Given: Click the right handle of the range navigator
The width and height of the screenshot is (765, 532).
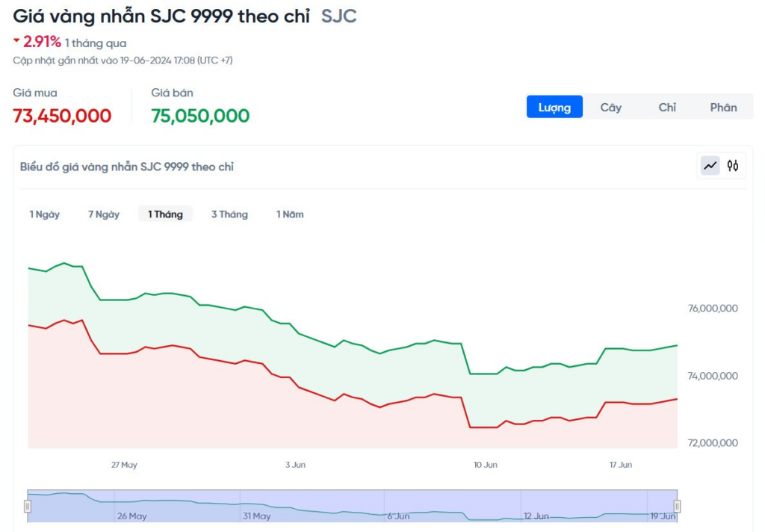Looking at the screenshot, I should pyautogui.click(x=677, y=506).
